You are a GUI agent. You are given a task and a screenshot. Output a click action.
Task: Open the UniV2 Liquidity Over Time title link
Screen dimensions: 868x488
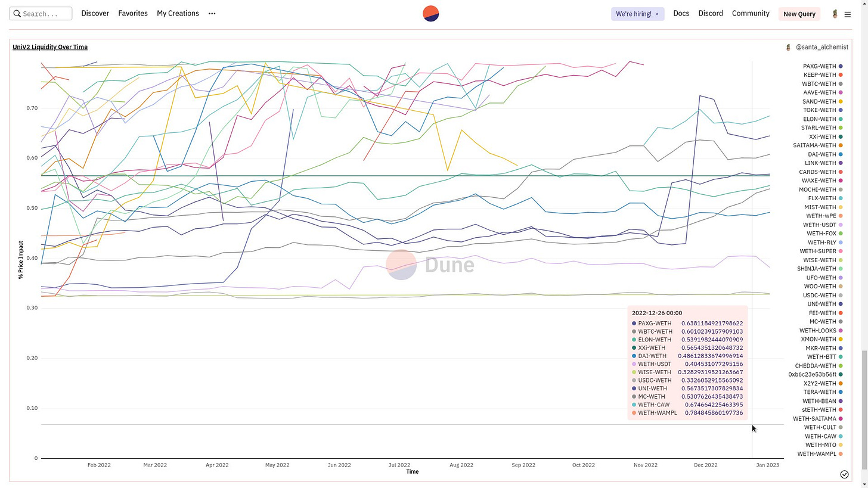[50, 47]
